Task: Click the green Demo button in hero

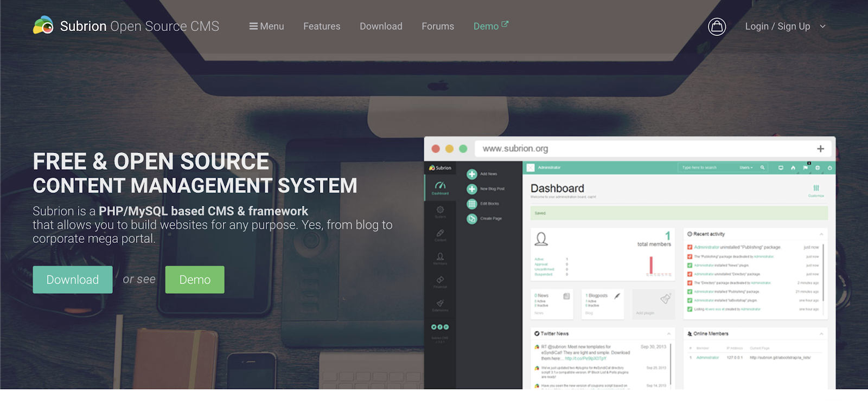Action: [x=195, y=280]
